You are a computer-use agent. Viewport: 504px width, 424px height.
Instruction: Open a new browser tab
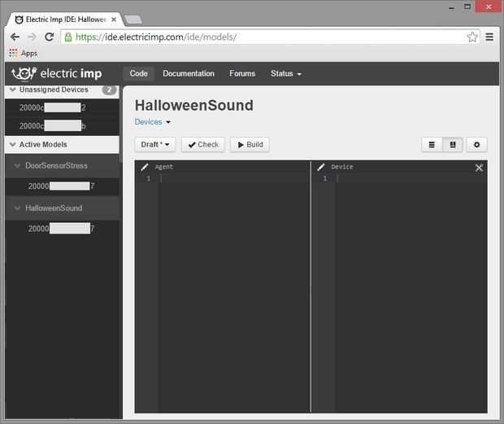point(133,20)
